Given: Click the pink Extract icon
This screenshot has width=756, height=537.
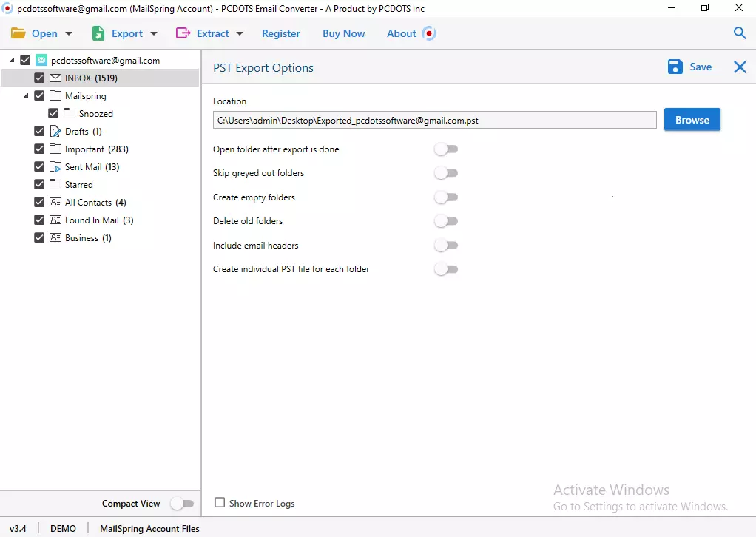Looking at the screenshot, I should tap(183, 33).
